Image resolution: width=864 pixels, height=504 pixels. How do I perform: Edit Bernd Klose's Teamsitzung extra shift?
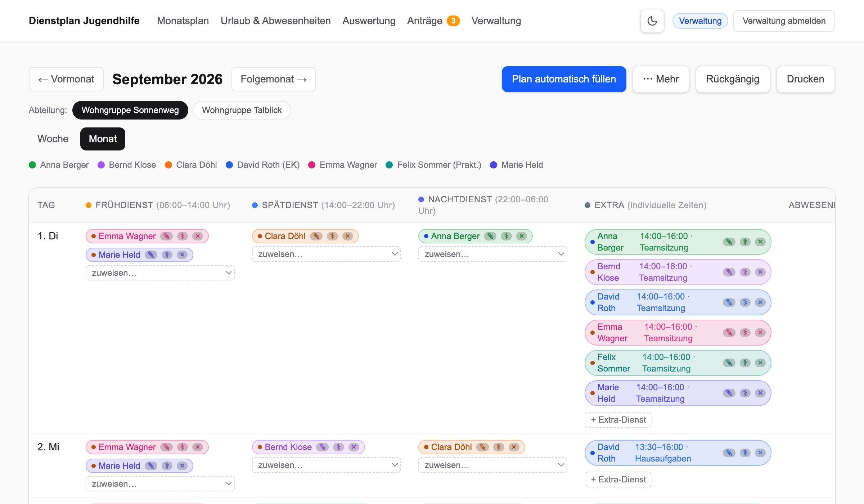coord(729,272)
